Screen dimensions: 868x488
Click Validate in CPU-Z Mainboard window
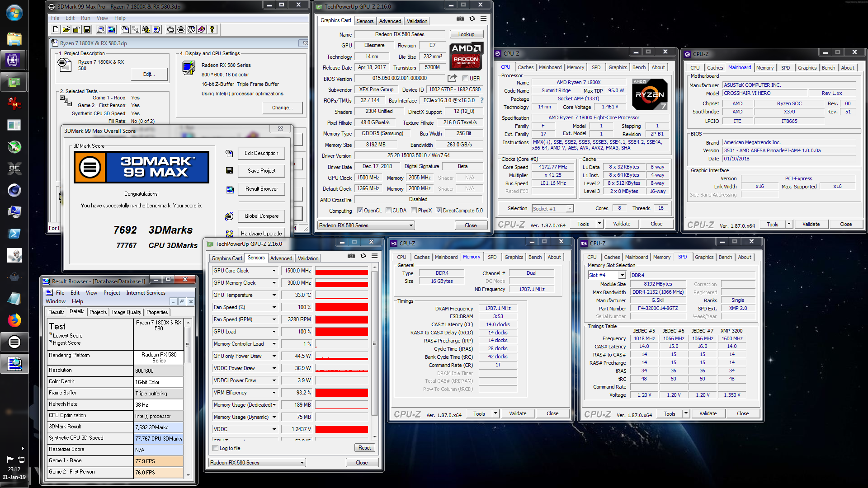point(811,224)
